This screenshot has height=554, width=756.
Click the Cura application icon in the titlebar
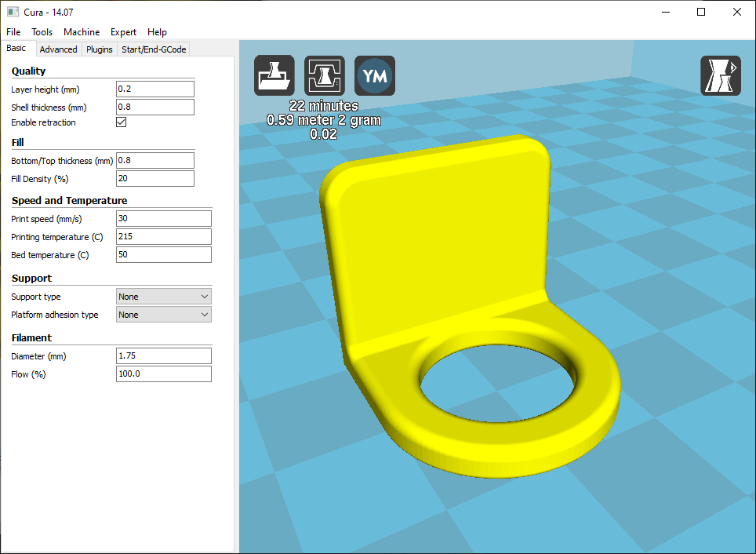[x=11, y=12]
